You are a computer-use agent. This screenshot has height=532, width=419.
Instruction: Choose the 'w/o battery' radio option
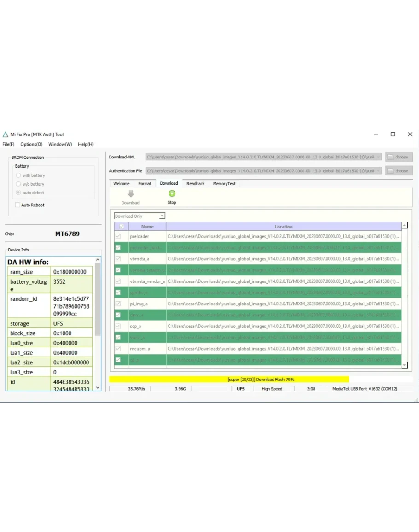(x=18, y=184)
